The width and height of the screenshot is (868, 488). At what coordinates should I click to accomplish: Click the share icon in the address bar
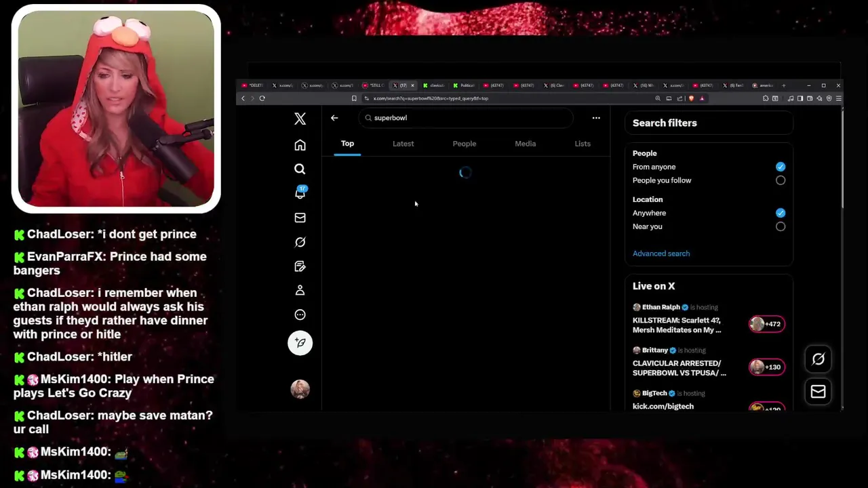[x=679, y=98]
